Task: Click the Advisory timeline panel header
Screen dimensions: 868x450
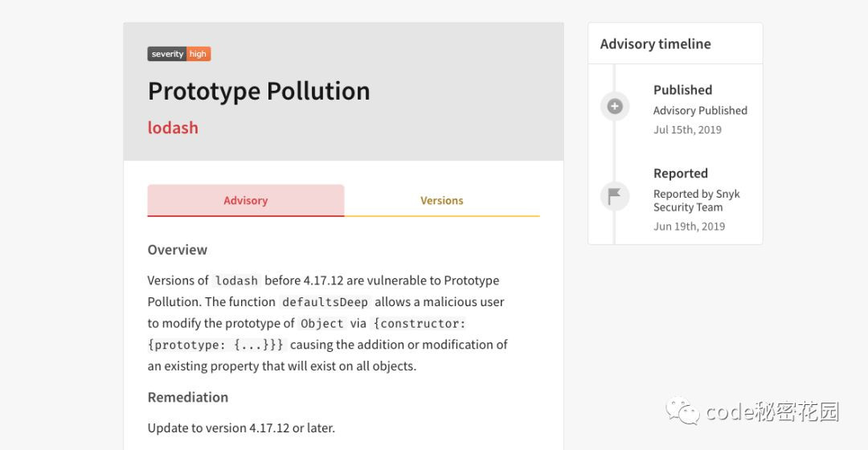Action: [656, 44]
